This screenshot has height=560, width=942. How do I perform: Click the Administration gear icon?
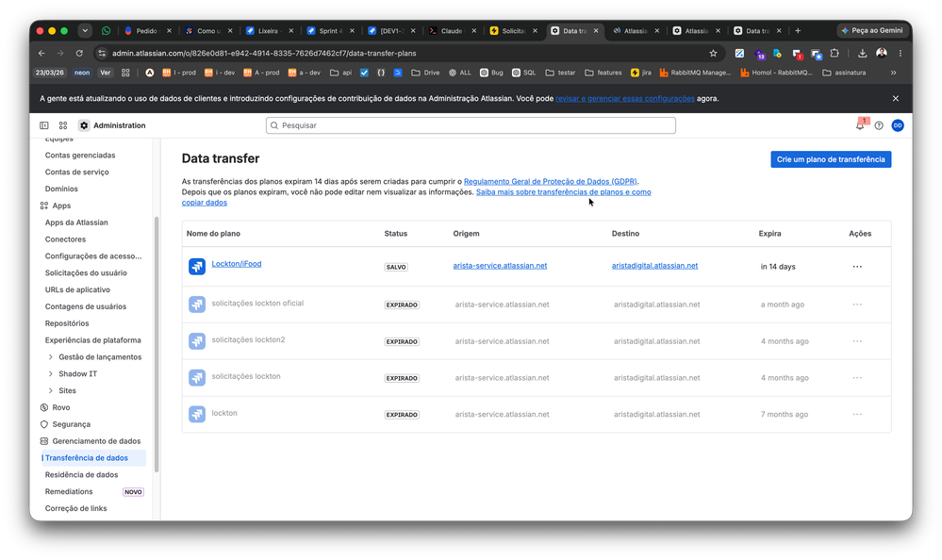[84, 125]
